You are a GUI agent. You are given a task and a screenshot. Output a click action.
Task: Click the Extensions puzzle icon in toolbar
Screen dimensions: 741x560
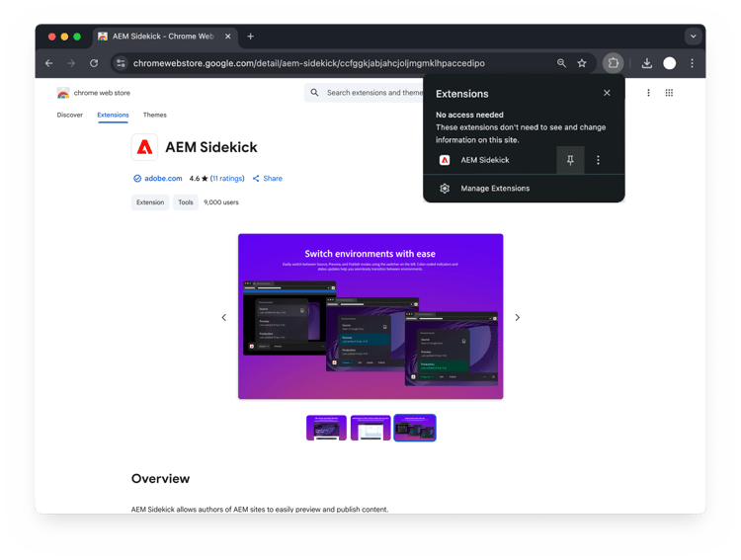613,63
